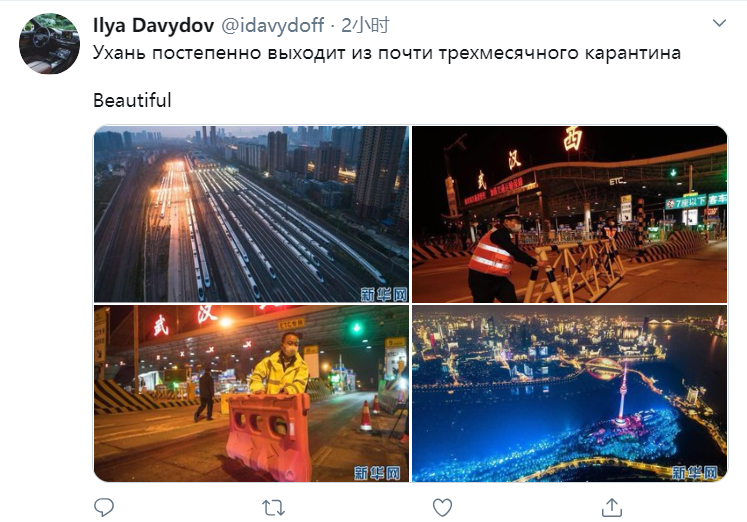The width and height of the screenshot is (747, 522).
Task: Reply to the tweet via speech bubble icon
Action: point(104,507)
